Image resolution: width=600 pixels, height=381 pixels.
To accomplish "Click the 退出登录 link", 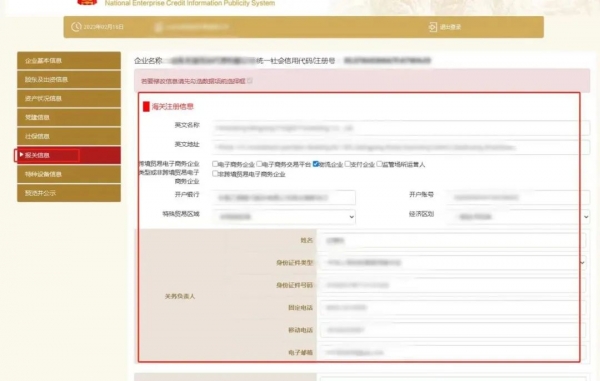I will (450, 27).
